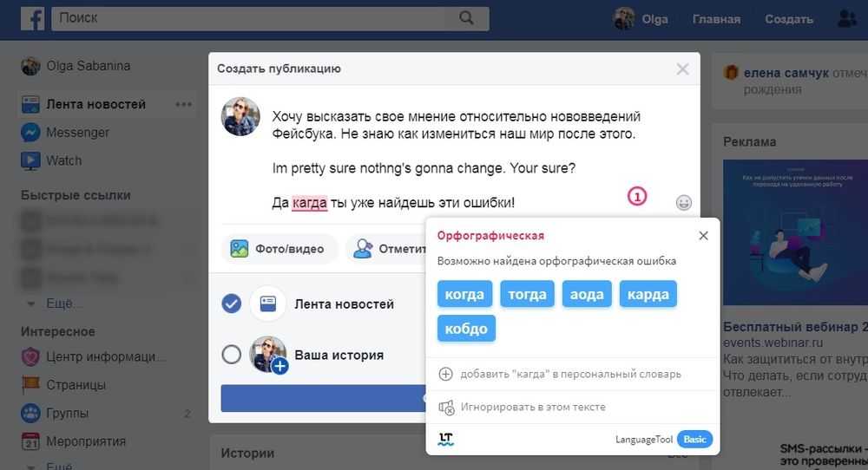Click Создать in the top bar
This screenshot has width=868, height=470.
coord(788,18)
